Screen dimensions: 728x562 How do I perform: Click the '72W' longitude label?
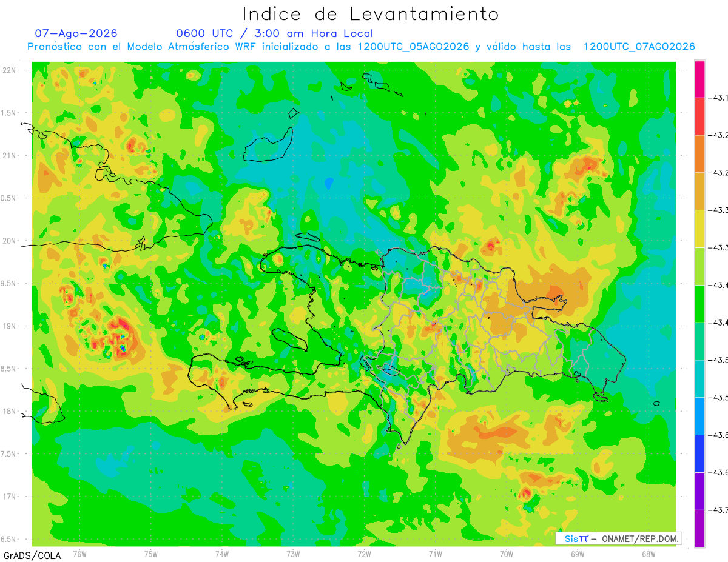(364, 554)
